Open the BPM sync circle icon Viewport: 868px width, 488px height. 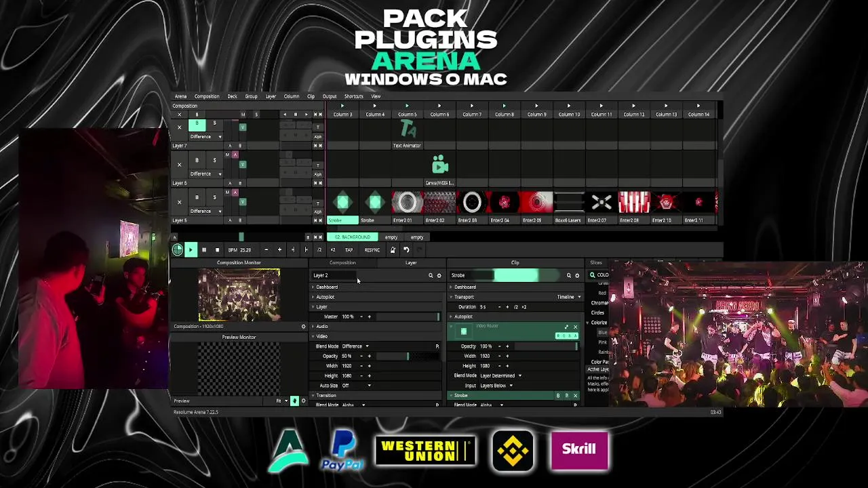point(178,249)
